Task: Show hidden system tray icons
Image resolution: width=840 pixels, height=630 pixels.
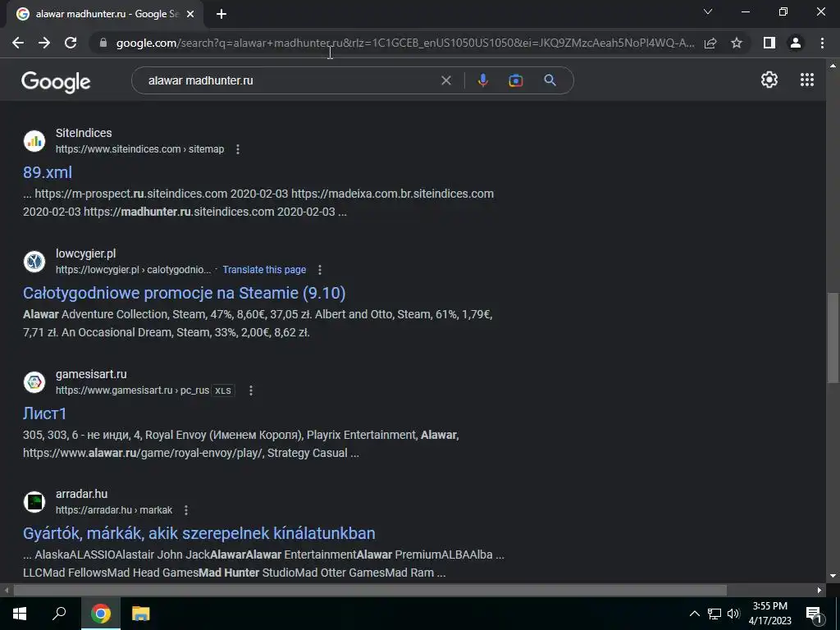Action: (694, 614)
